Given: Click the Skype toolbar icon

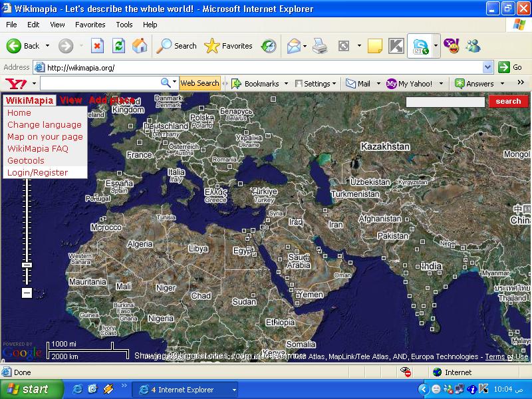Looking at the screenshot, I should point(420,46).
